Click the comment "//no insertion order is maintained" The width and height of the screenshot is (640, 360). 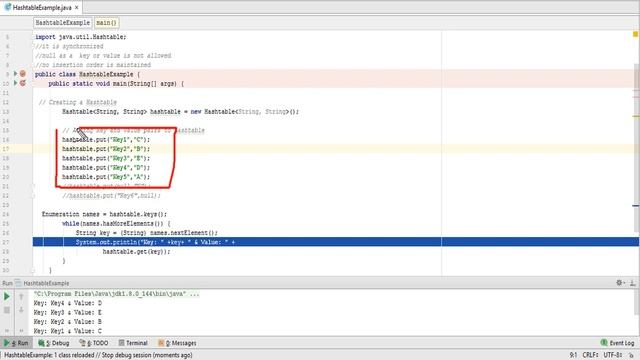(93, 65)
